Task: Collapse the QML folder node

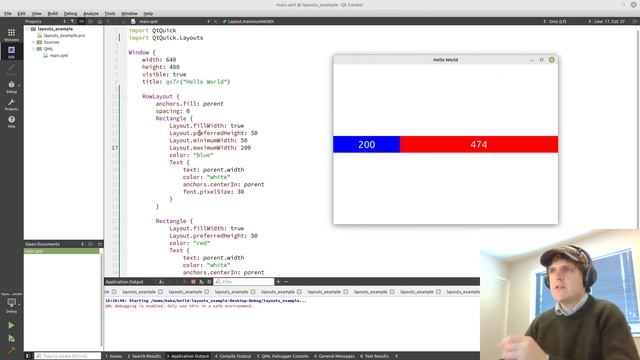Action: coord(33,49)
